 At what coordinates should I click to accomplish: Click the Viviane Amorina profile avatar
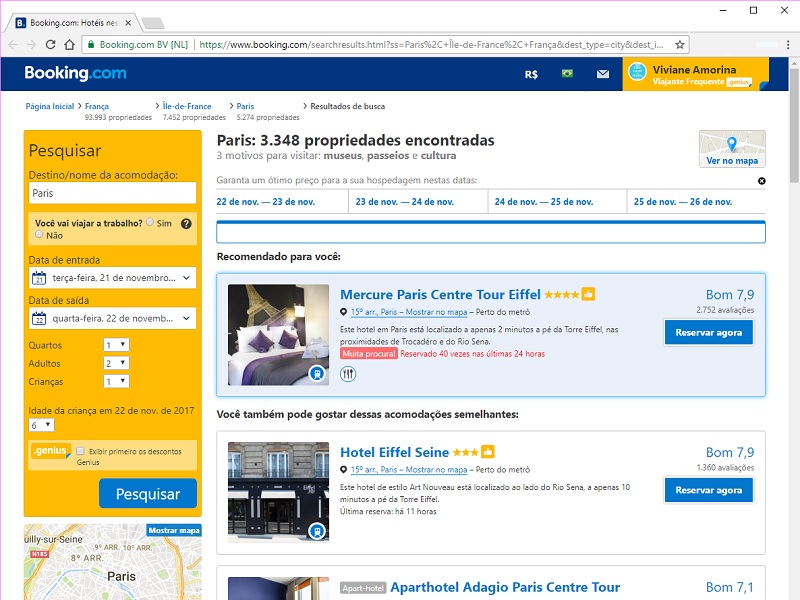click(x=637, y=71)
